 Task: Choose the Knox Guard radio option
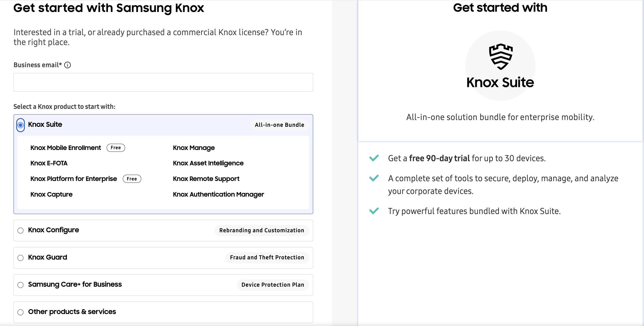[21, 258]
